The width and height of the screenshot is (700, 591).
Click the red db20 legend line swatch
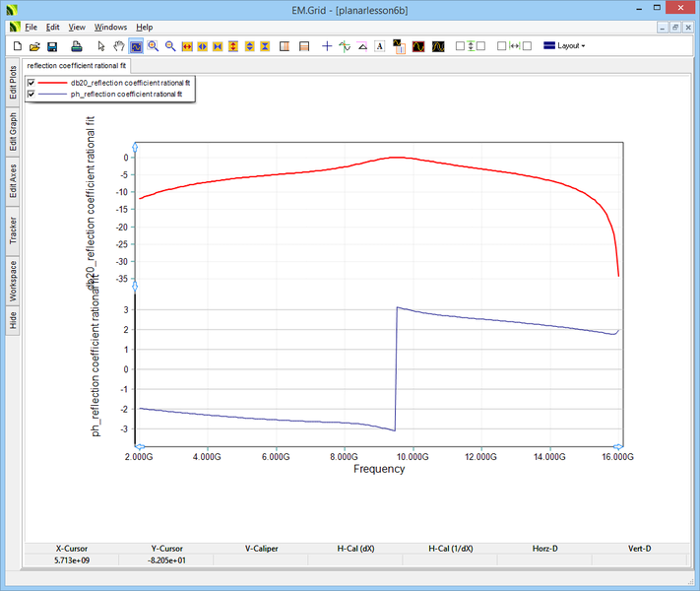click(x=53, y=83)
